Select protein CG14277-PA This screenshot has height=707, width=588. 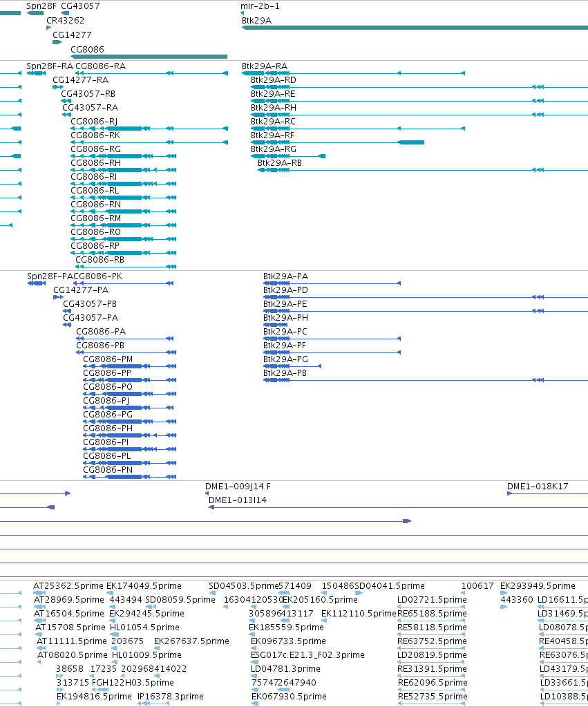tap(81, 290)
